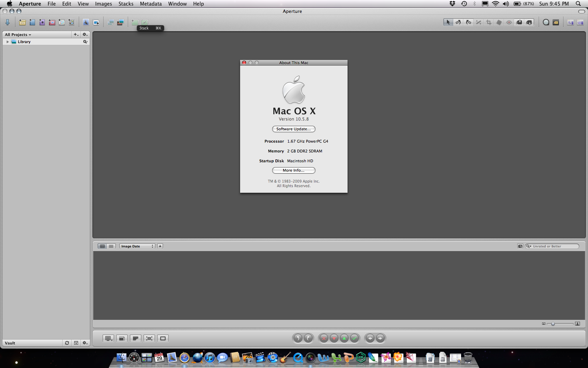Toggle the Metadata Inspector panel

point(580,22)
